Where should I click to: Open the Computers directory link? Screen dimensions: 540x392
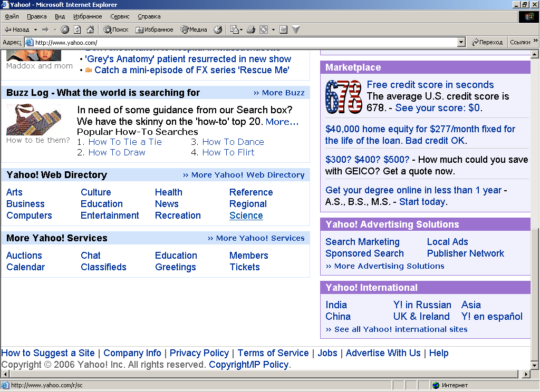pos(30,215)
